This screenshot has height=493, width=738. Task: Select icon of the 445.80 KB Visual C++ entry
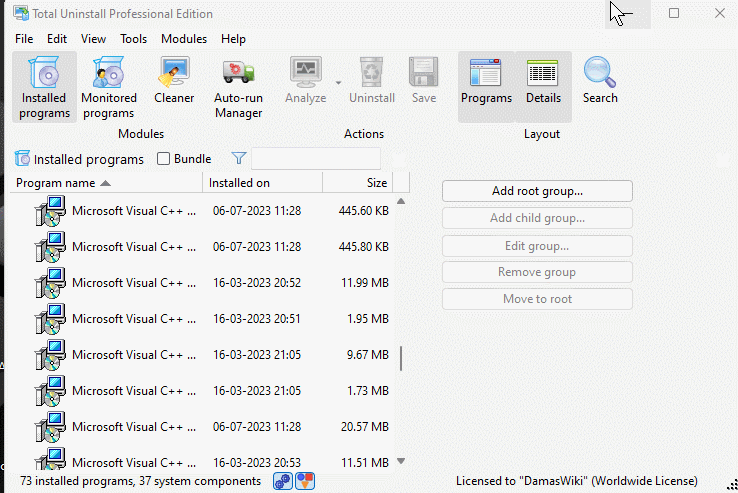click(x=50, y=247)
